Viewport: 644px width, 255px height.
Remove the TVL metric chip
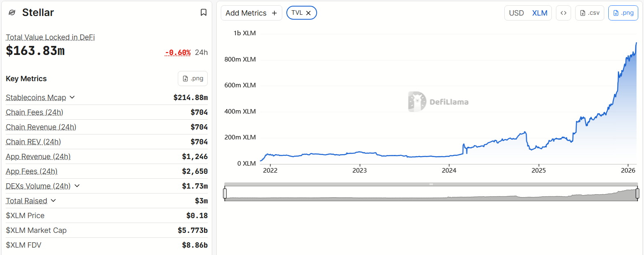(308, 13)
